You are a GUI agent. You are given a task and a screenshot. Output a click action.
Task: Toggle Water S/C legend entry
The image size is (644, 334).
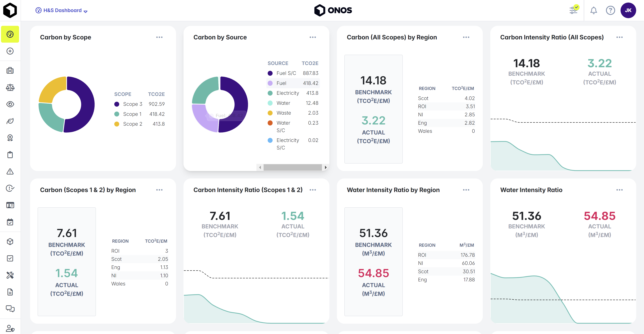click(293, 127)
